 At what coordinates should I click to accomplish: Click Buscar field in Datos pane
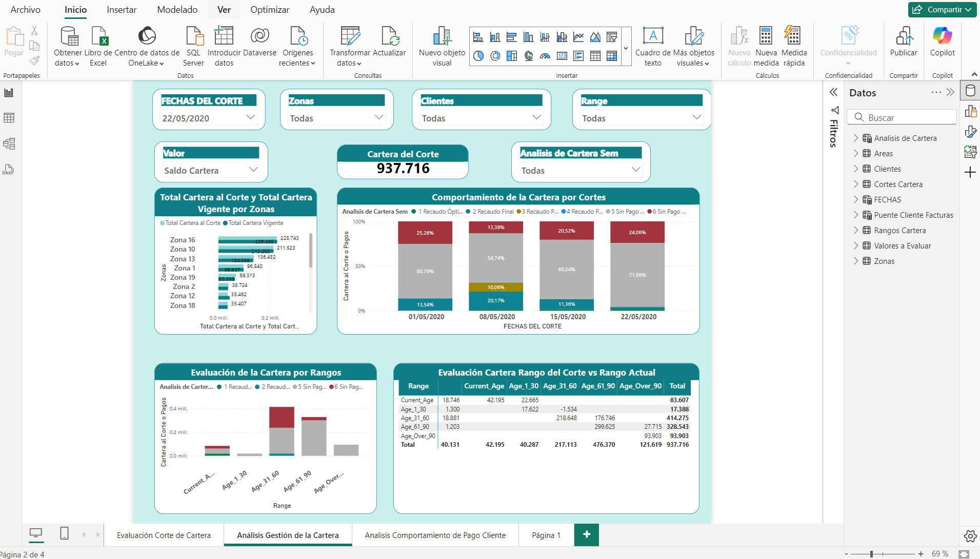coord(902,117)
